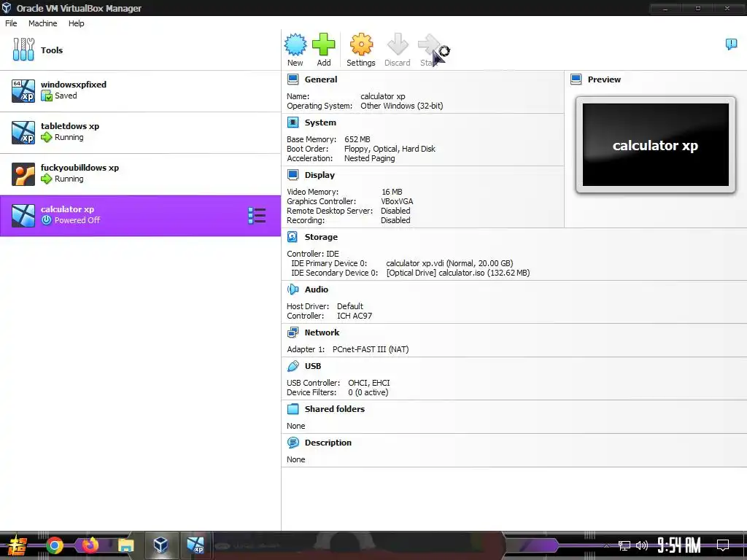This screenshot has width=747, height=560.
Task: Click the Preview panel monitor icon
Action: coord(576,79)
